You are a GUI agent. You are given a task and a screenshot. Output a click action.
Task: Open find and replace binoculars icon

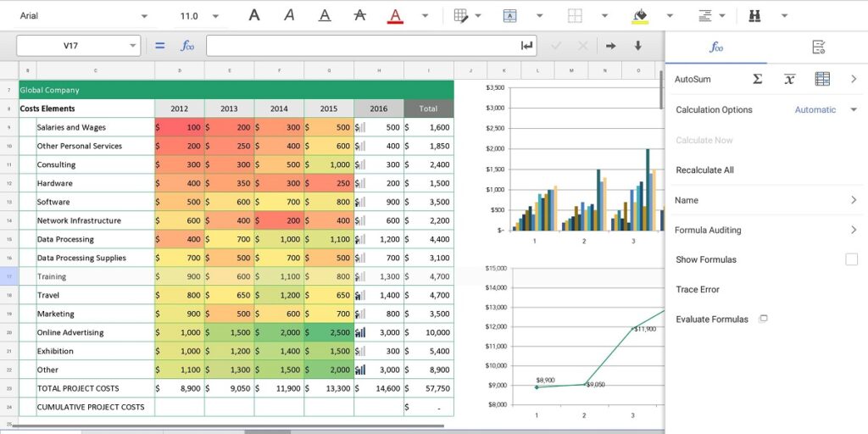(754, 15)
